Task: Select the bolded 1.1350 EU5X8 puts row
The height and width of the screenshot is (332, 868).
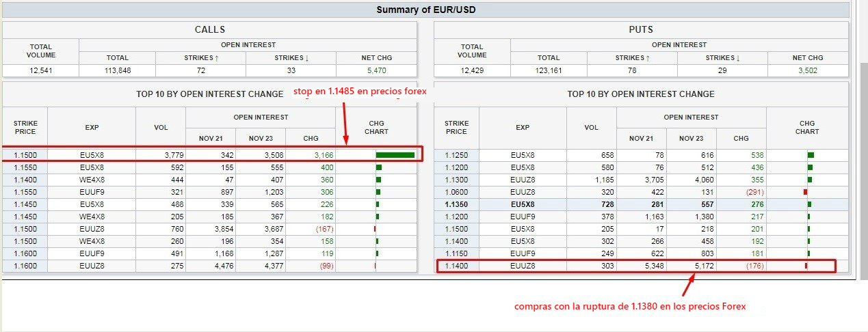Action: (x=523, y=204)
